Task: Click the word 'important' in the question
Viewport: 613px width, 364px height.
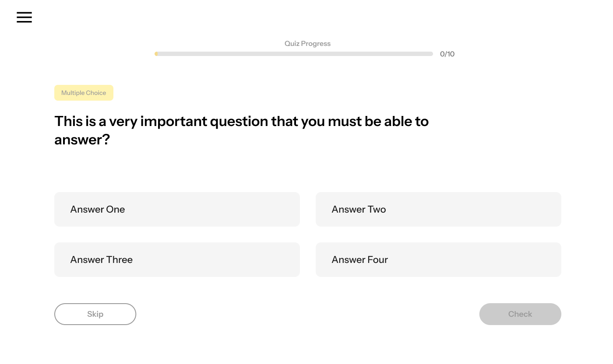Action: click(x=174, y=122)
